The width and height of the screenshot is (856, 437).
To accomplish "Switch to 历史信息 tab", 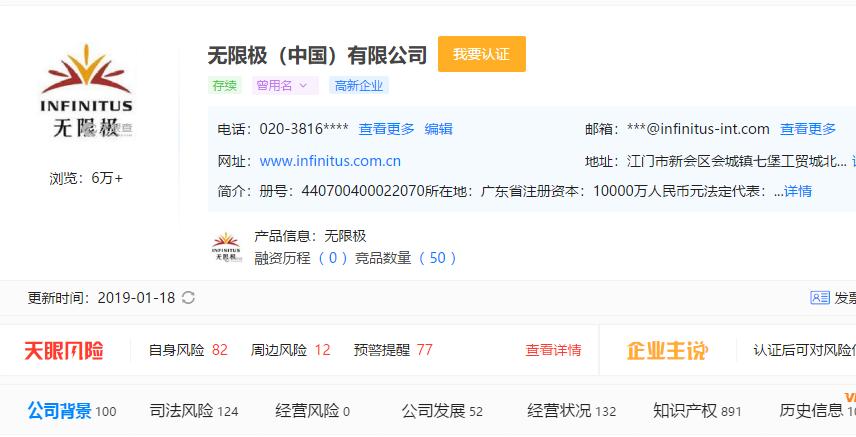I will pos(817,411).
